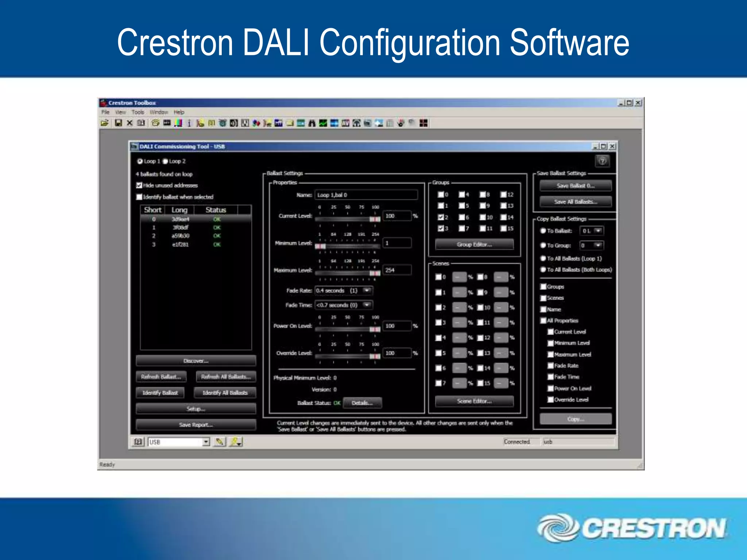Screen dimensions: 747x560
Task: Click the ballast Name input field
Action: tap(366, 195)
